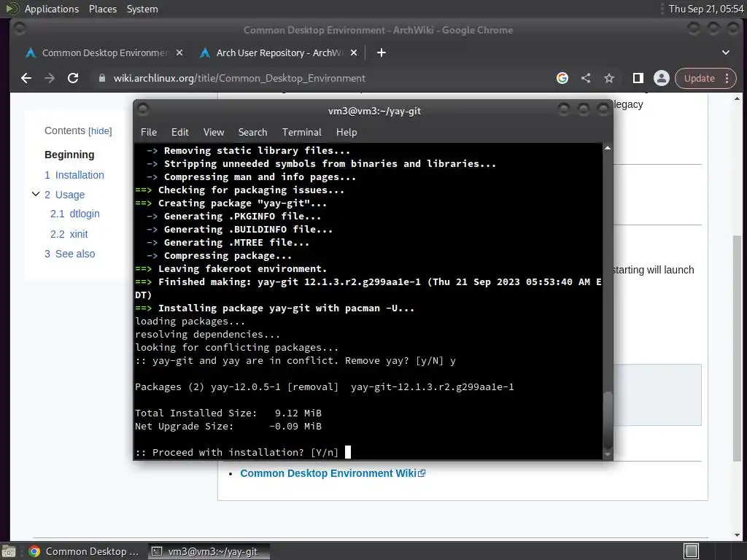Reload the ArchWiki page

pos(73,78)
